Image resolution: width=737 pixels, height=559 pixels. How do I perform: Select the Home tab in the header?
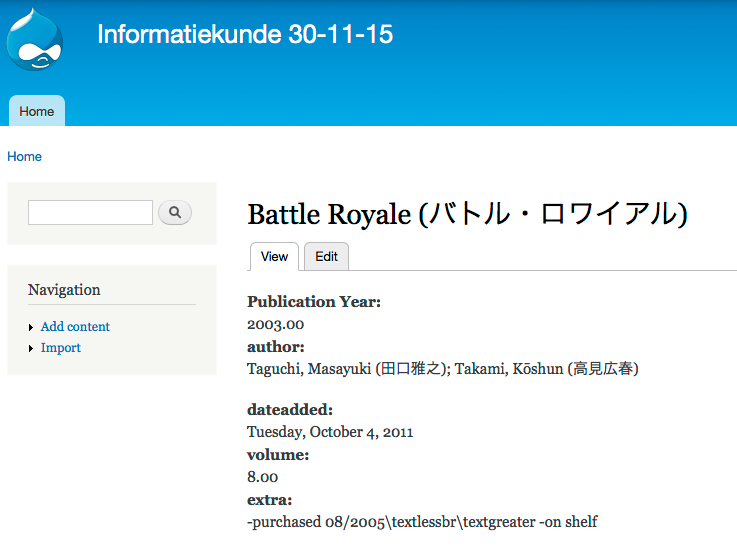tap(37, 111)
